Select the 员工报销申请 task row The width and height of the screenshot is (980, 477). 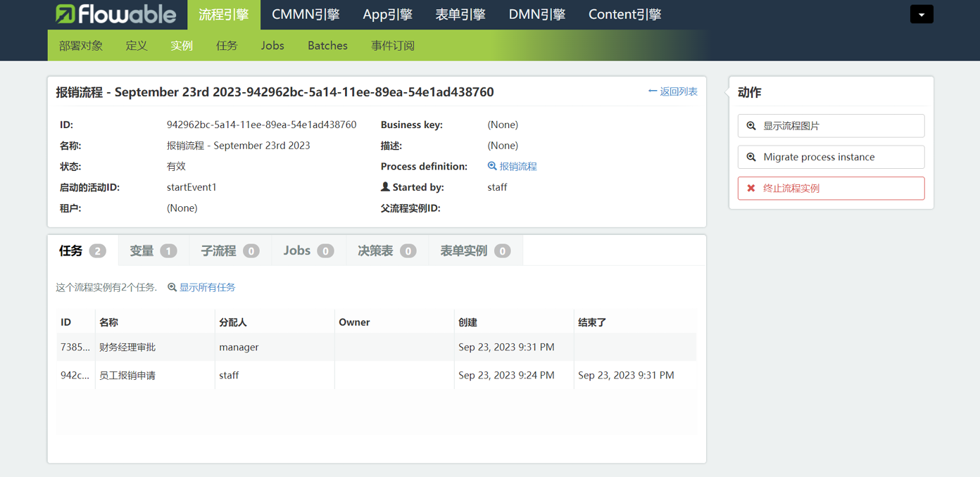(x=127, y=375)
